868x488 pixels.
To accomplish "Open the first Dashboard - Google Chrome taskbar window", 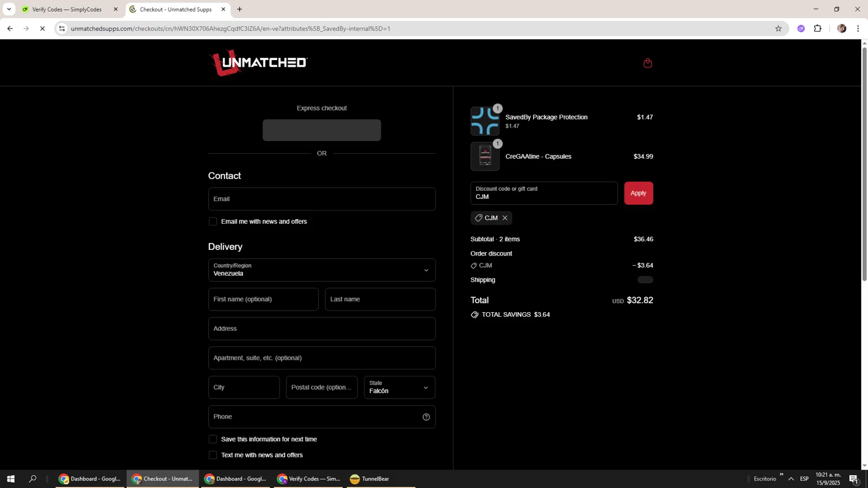I will click(90, 479).
